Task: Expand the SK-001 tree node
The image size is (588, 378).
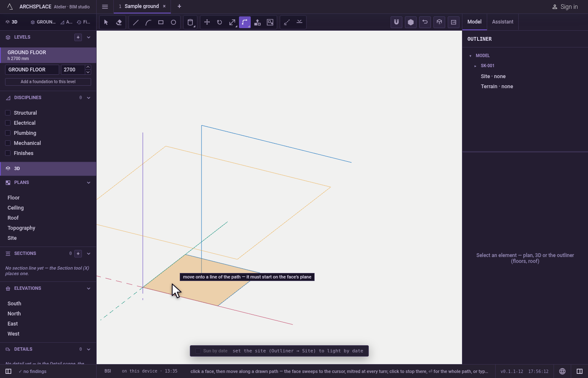Action: coord(475,66)
